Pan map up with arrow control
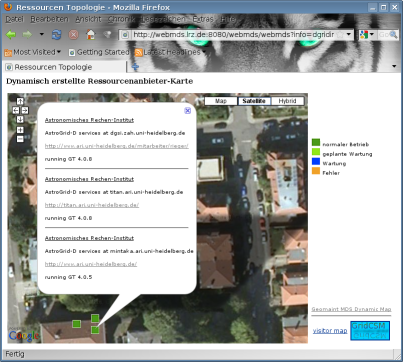The height and width of the screenshot is (362, 403). [x=20, y=101]
